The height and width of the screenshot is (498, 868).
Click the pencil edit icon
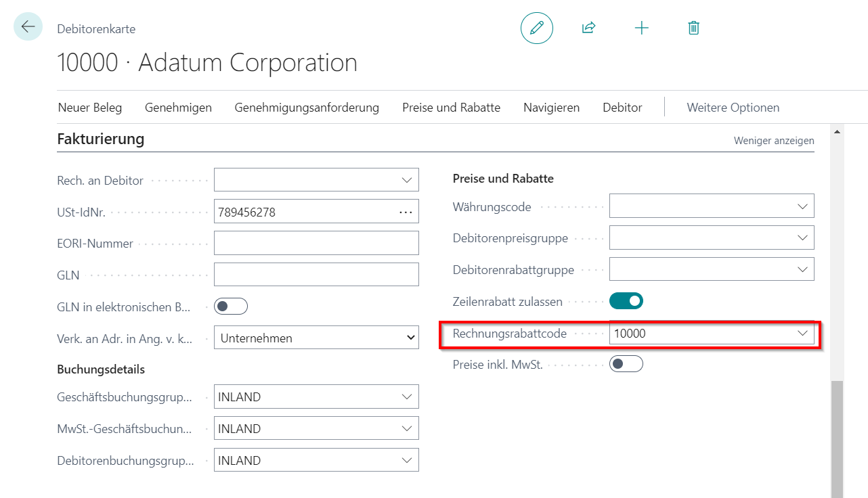[x=537, y=28]
